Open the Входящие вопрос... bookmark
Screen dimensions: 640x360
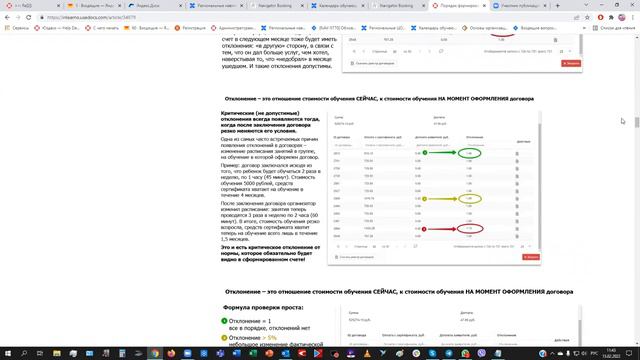pos(535,28)
